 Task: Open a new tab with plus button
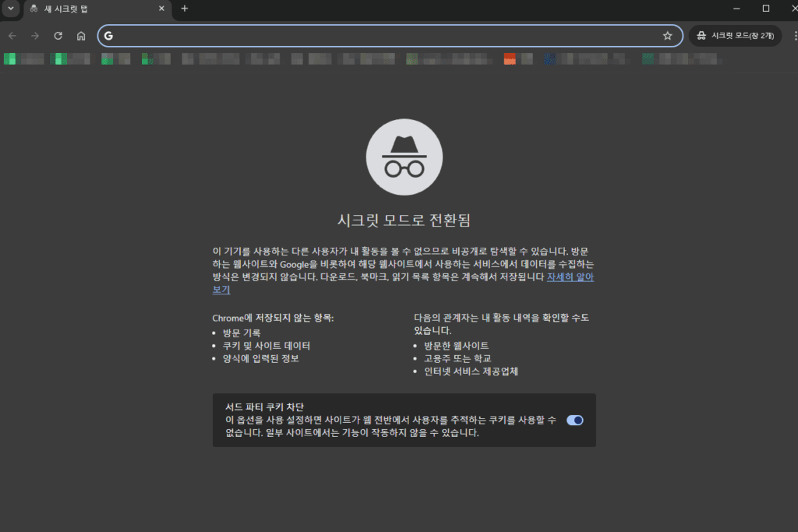[185, 9]
